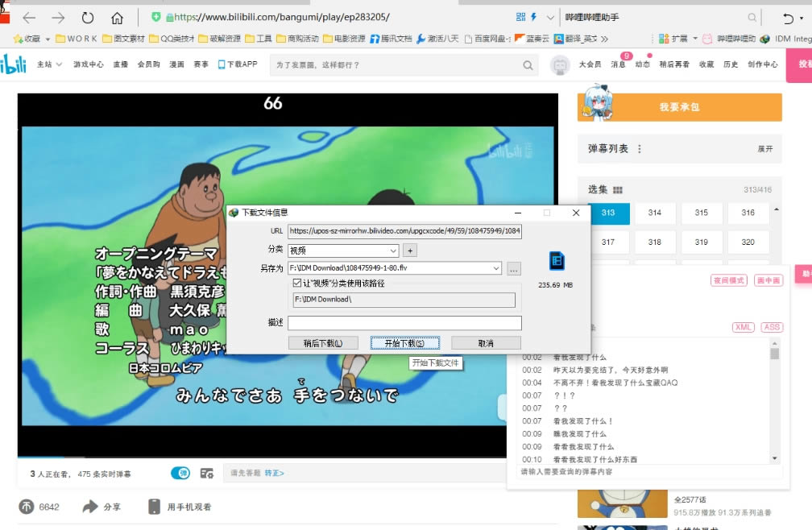
Task: Click the coin icon showing 6642
Action: (27, 507)
